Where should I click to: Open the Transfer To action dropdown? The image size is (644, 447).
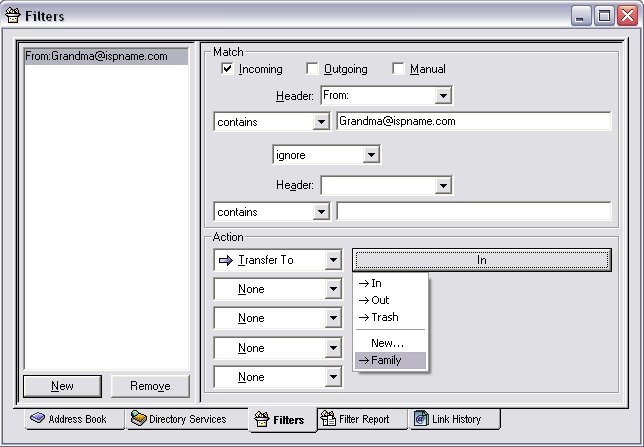point(333,260)
